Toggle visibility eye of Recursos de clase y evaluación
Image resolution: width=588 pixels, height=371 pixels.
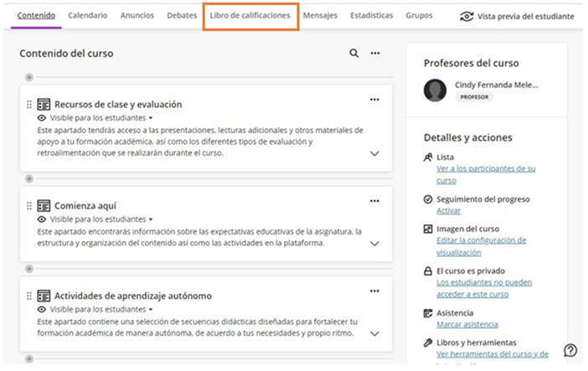pos(42,118)
